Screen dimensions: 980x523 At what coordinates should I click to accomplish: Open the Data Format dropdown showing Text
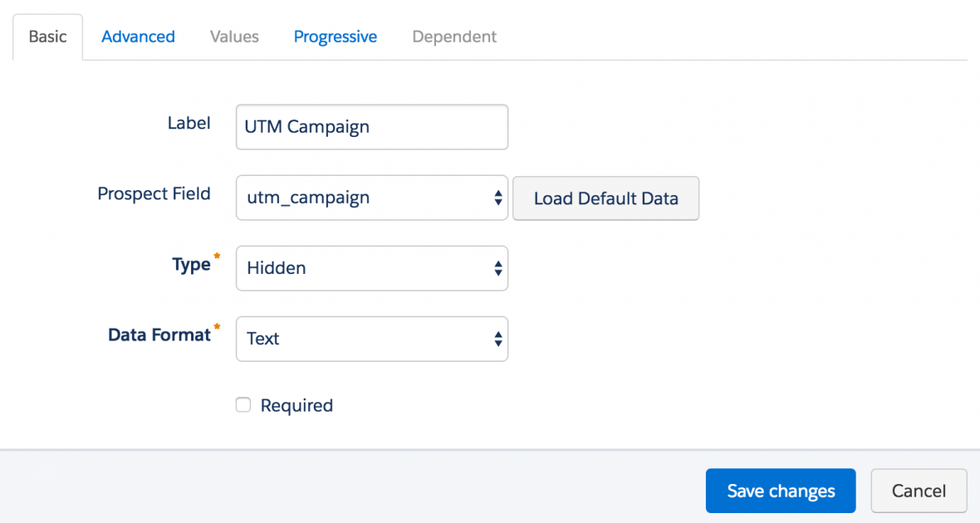tap(371, 339)
